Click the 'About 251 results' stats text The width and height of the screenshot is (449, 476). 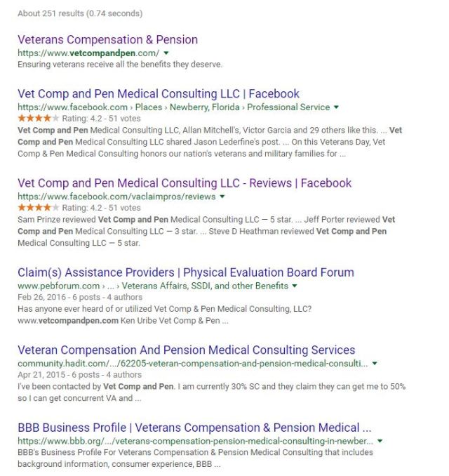click(x=79, y=13)
